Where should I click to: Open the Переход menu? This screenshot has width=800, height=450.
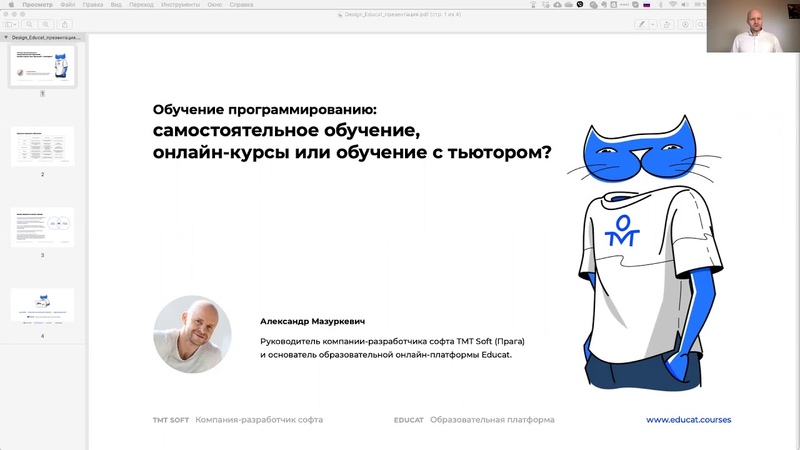141,5
